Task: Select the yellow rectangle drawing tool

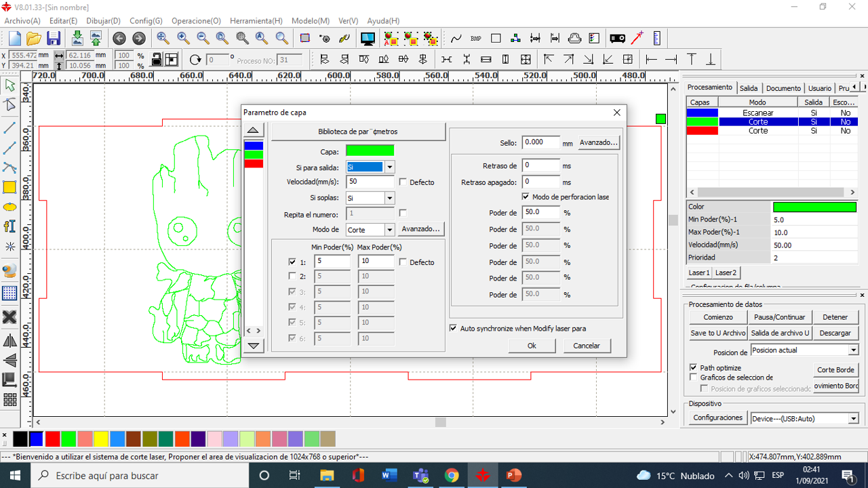Action: click(x=9, y=188)
